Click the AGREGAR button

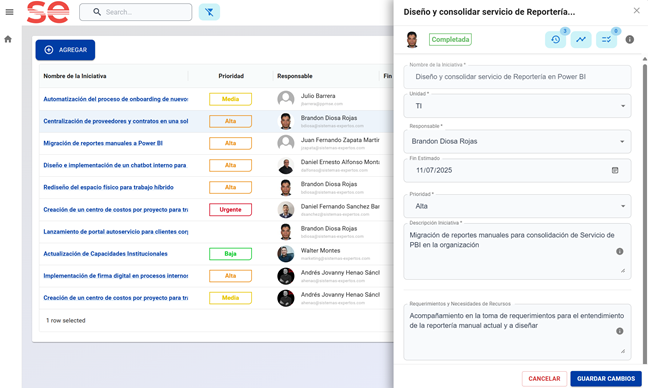(x=65, y=50)
